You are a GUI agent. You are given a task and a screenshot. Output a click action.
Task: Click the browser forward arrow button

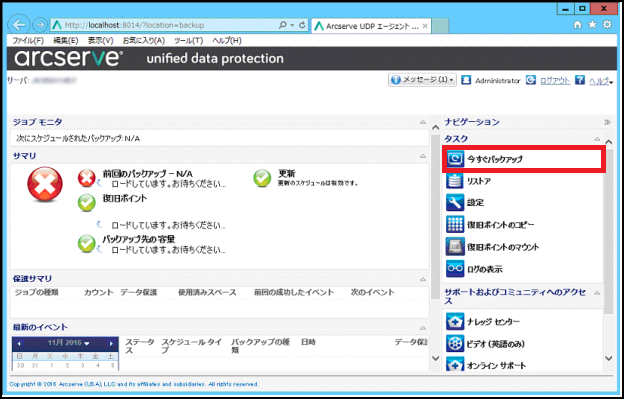click(x=39, y=25)
